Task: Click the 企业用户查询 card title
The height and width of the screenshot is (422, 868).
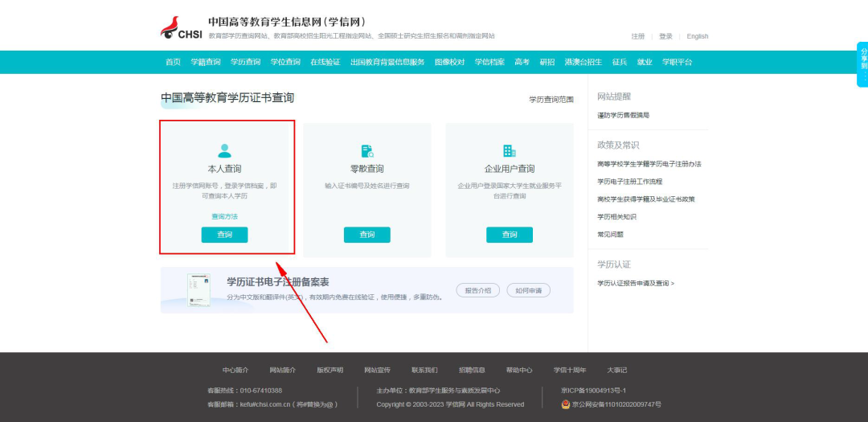Action: tap(510, 169)
